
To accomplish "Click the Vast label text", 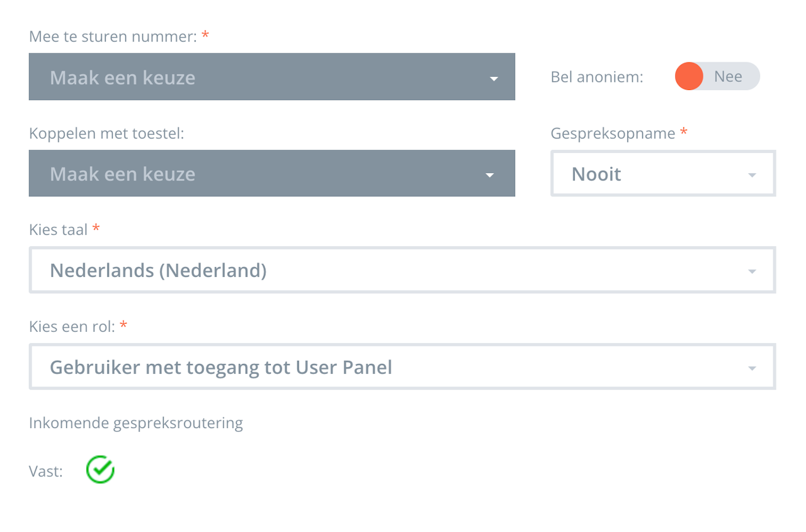I will pyautogui.click(x=46, y=471).
